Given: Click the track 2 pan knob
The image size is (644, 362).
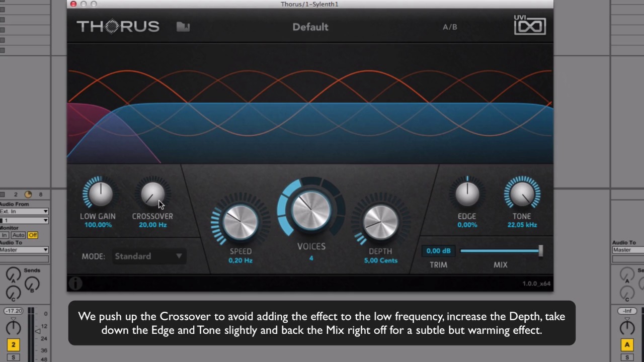Looking at the screenshot, I should 14,327.
